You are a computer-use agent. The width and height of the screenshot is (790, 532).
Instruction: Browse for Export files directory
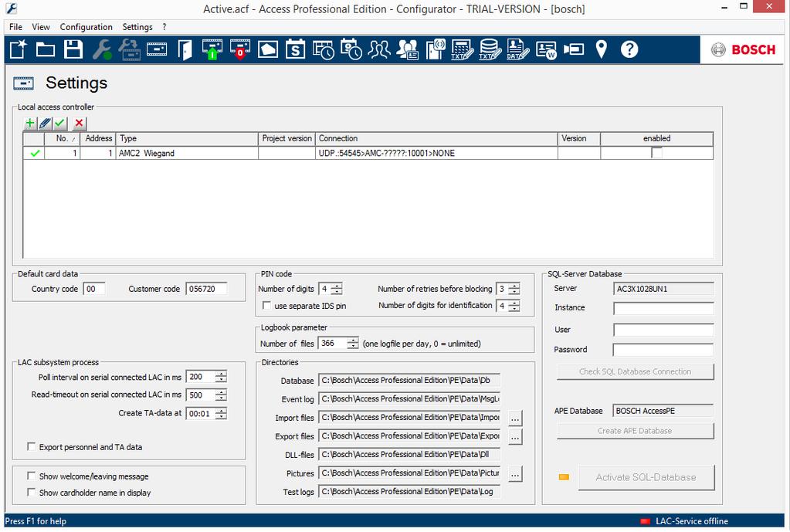coord(515,437)
